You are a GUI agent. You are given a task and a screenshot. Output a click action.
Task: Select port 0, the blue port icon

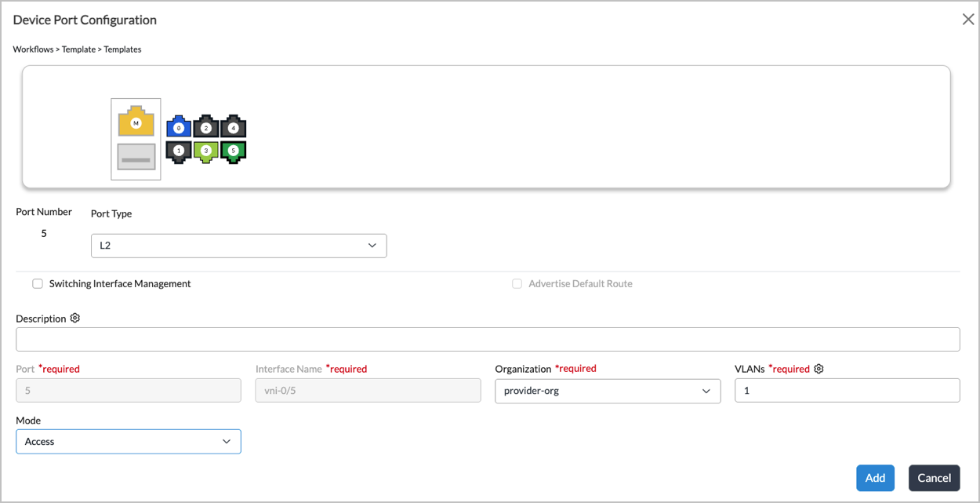click(x=179, y=126)
